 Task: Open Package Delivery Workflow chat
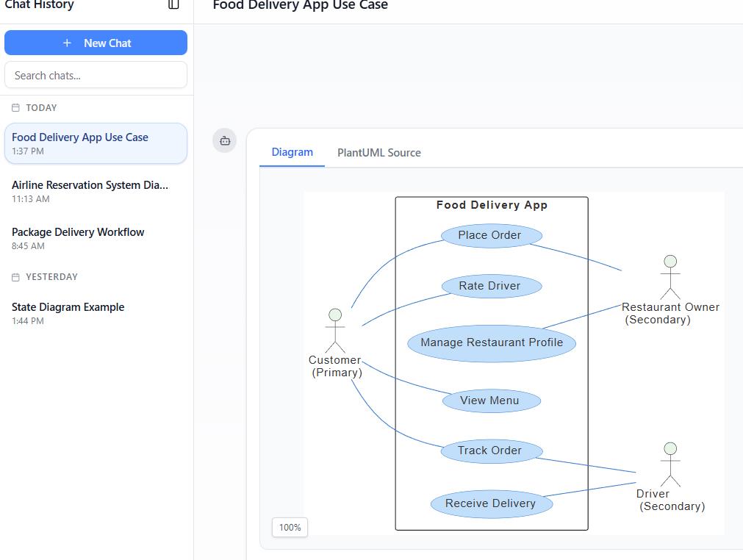(x=78, y=232)
